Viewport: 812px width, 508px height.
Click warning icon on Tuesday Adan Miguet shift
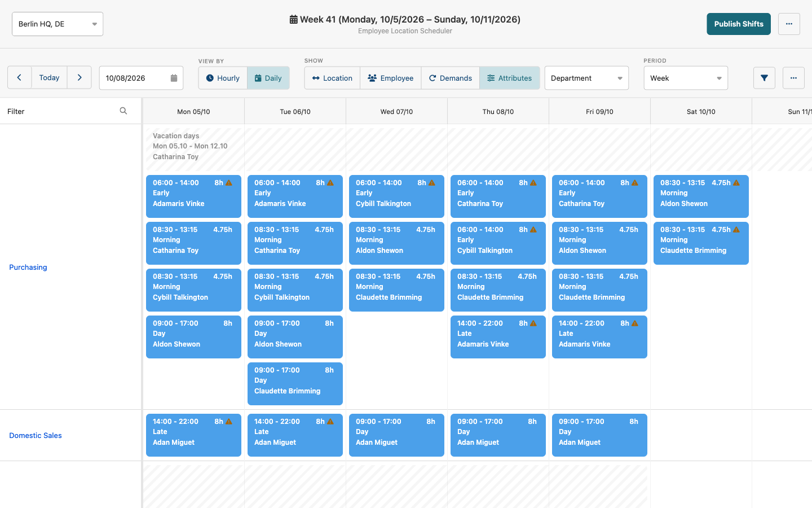[330, 422]
